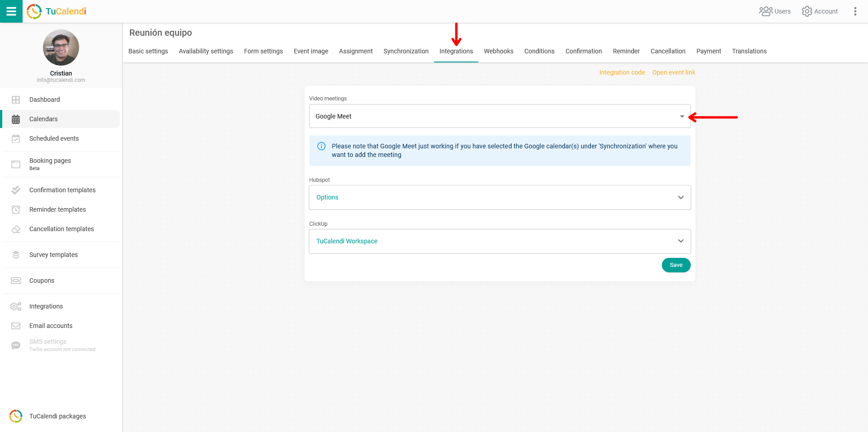
Task: Select the Booking pages Beta section
Action: [50, 163]
